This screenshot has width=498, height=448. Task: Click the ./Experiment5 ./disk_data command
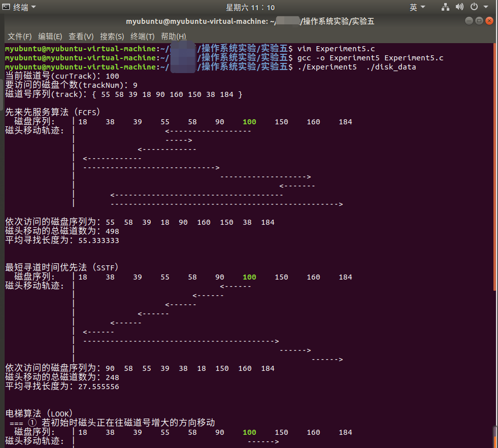coord(356,67)
